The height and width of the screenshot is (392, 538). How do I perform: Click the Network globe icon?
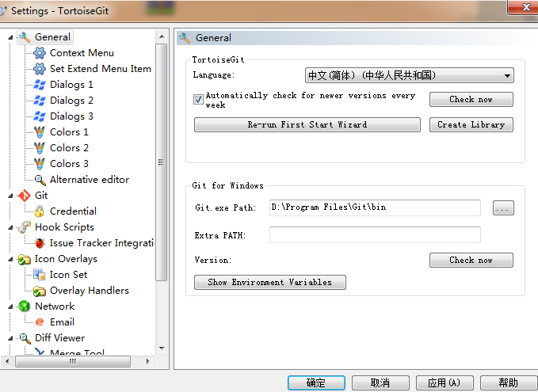click(25, 306)
